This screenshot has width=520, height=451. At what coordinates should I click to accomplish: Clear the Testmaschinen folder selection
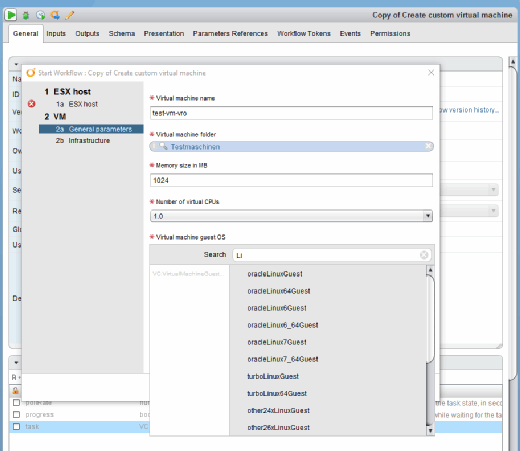[x=429, y=146]
